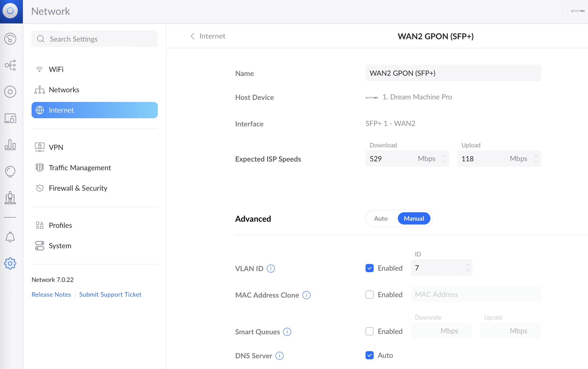Click the UniFi logo icon
Viewport: 588px width, 369px height.
tap(10, 11)
